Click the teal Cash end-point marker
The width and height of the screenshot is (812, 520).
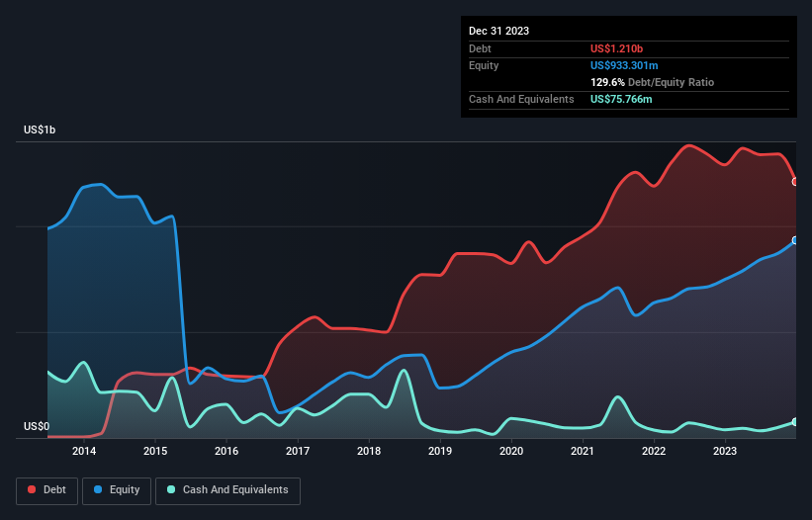(x=795, y=422)
